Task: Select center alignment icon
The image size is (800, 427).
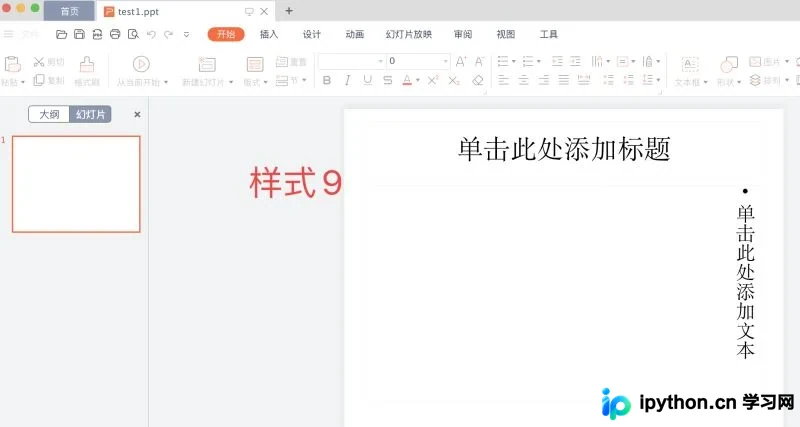Action: click(523, 80)
